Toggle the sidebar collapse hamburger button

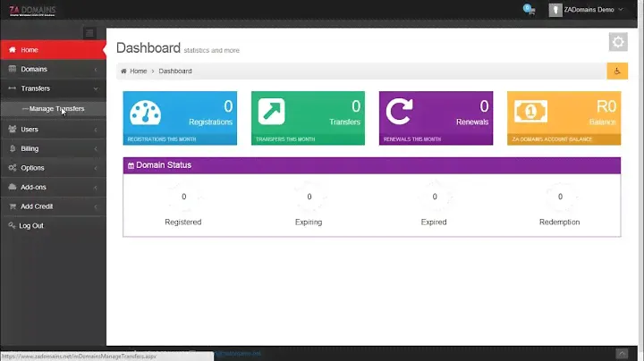89,33
